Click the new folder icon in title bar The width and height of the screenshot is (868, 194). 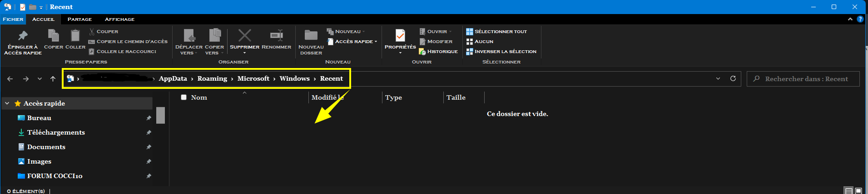point(33,7)
